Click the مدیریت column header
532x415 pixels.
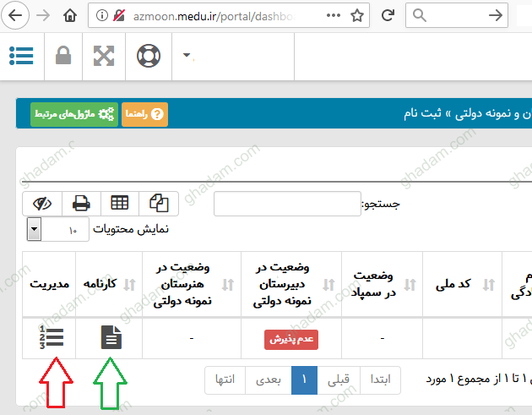(x=49, y=284)
